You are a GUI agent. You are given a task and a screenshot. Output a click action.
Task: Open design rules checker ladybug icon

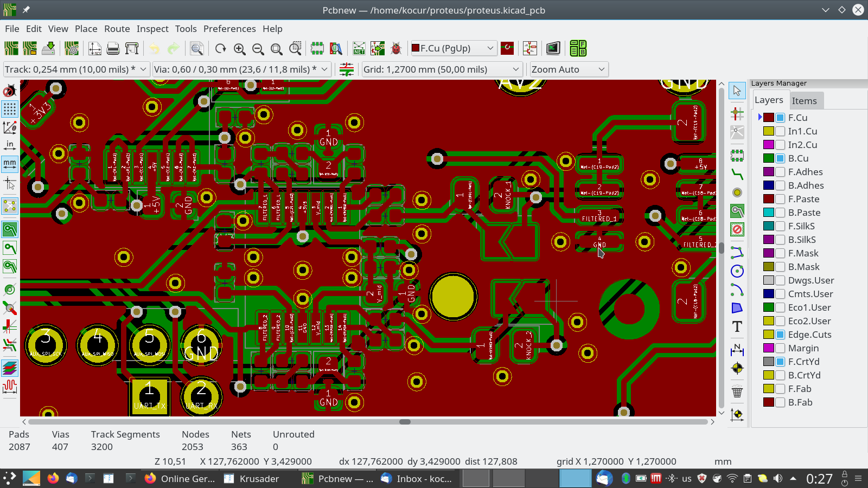tap(396, 48)
